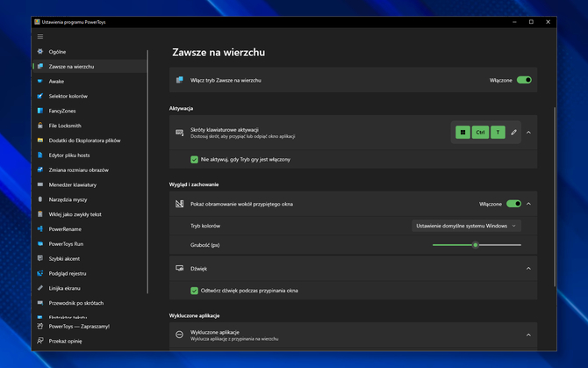This screenshot has height=368, width=588.
Task: Open Zmiana rozmiaru obrazów icon
Action: 40,170
